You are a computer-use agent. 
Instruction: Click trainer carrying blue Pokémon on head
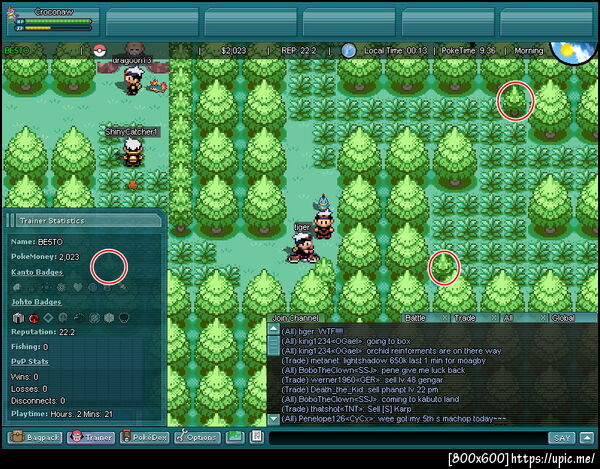[x=324, y=225]
